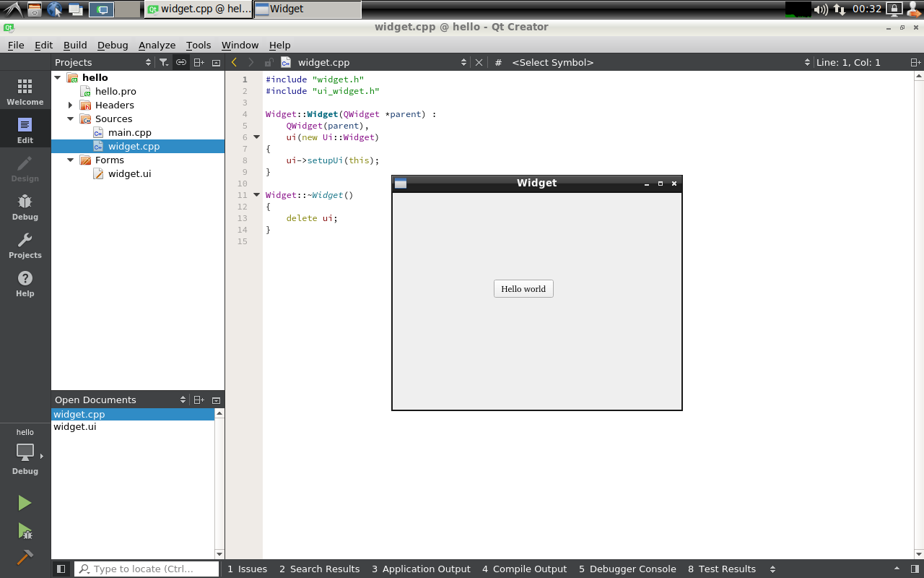
Task: Click the volume icon in system tray
Action: [x=821, y=9]
